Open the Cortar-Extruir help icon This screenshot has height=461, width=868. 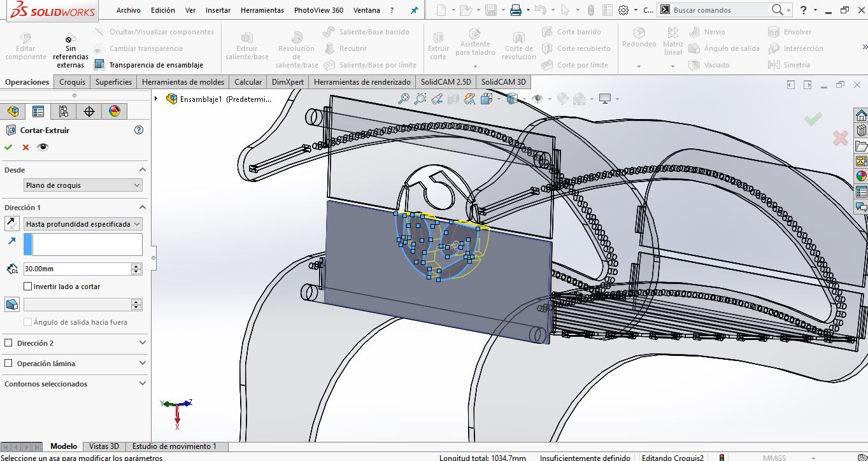pyautogui.click(x=139, y=130)
